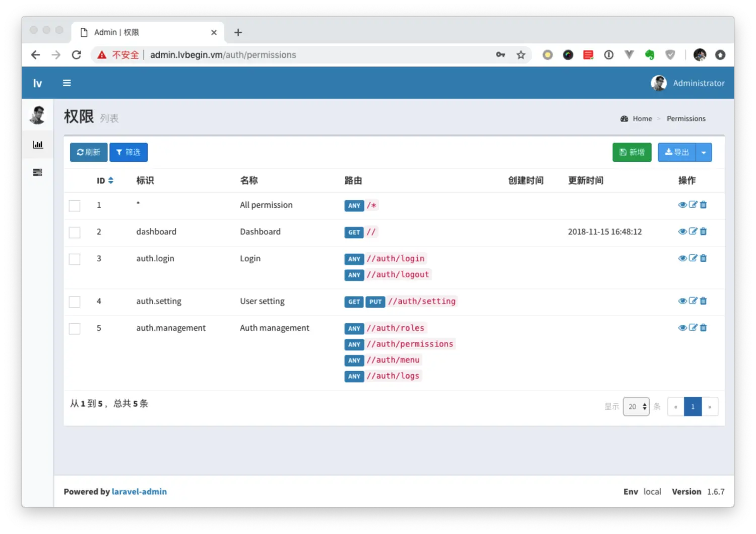Click the red Todoist extension icon
The image size is (756, 534).
(x=588, y=54)
